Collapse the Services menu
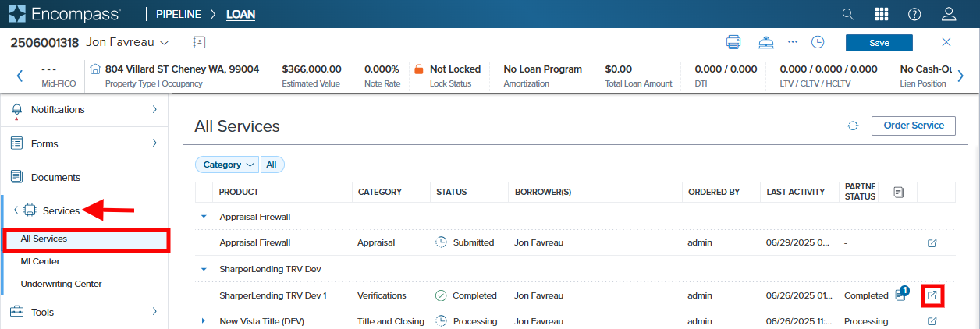Image resolution: width=980 pixels, height=329 pixels. point(16,210)
